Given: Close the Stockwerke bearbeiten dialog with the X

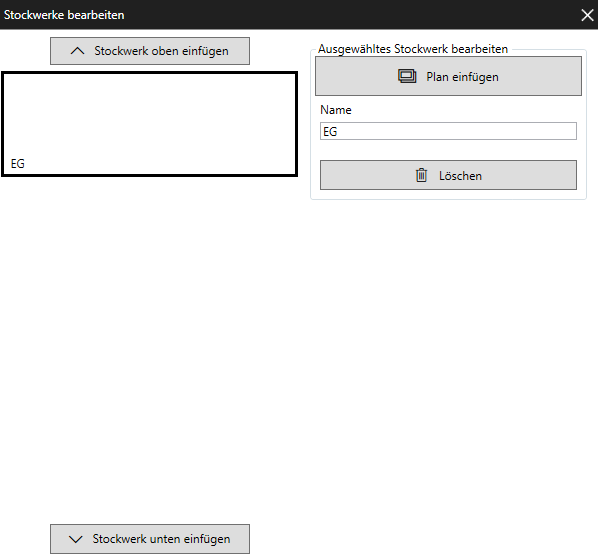Looking at the screenshot, I should coord(587,15).
